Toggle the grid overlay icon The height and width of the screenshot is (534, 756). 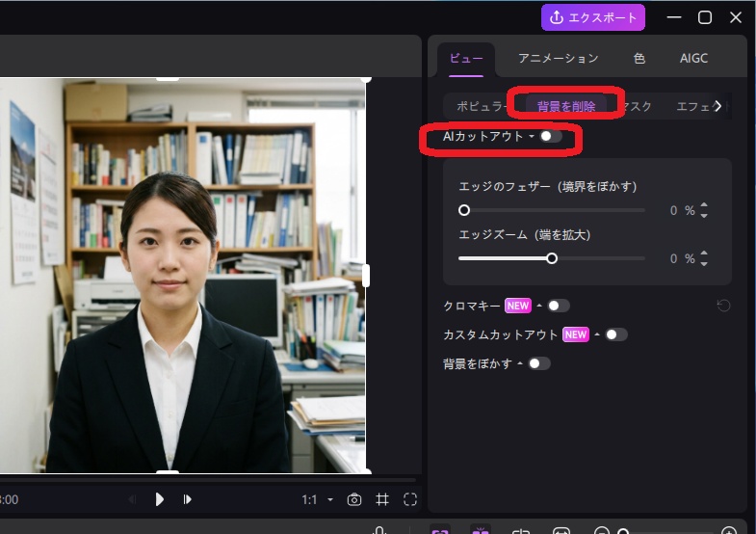tap(382, 499)
